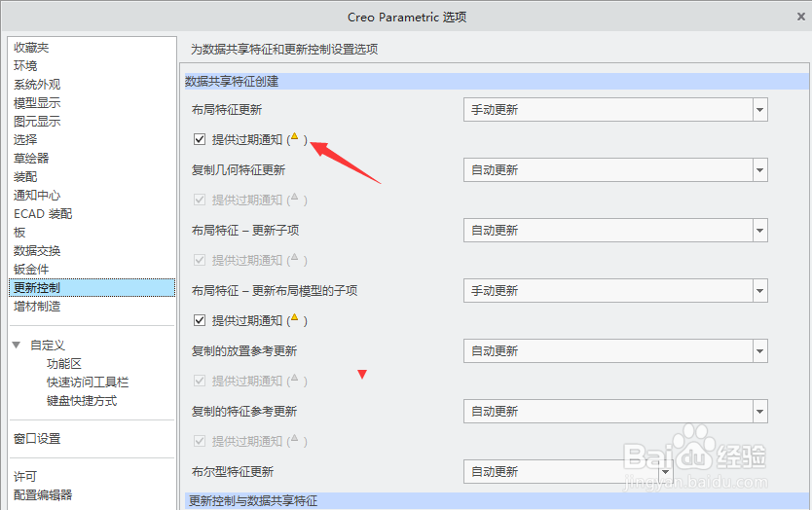Open 布局特征更新 dropdown set to 手动更新
Image resolution: width=812 pixels, height=510 pixels.
pyautogui.click(x=615, y=110)
